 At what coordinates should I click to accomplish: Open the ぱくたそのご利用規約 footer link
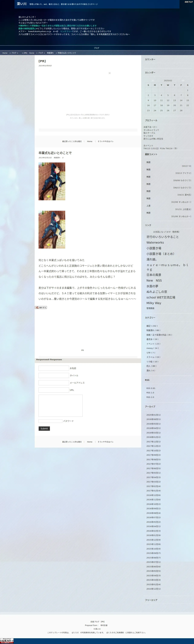[115, 633]
